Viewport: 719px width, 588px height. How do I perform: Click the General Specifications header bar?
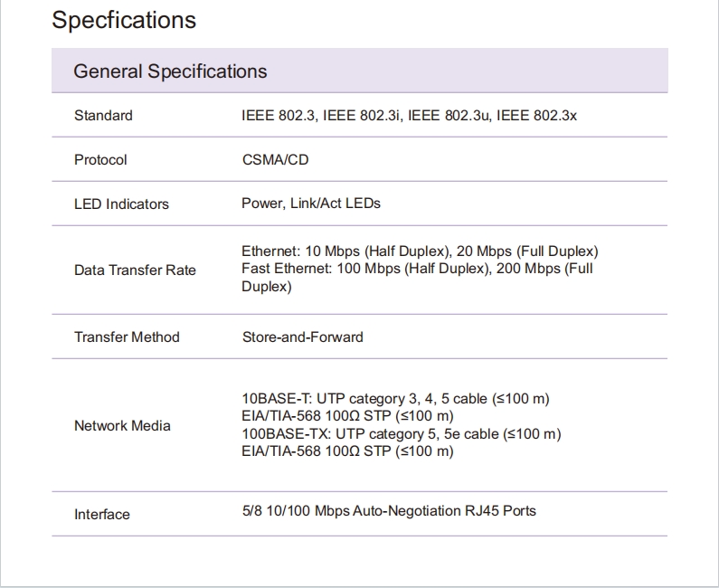pyautogui.click(x=359, y=71)
